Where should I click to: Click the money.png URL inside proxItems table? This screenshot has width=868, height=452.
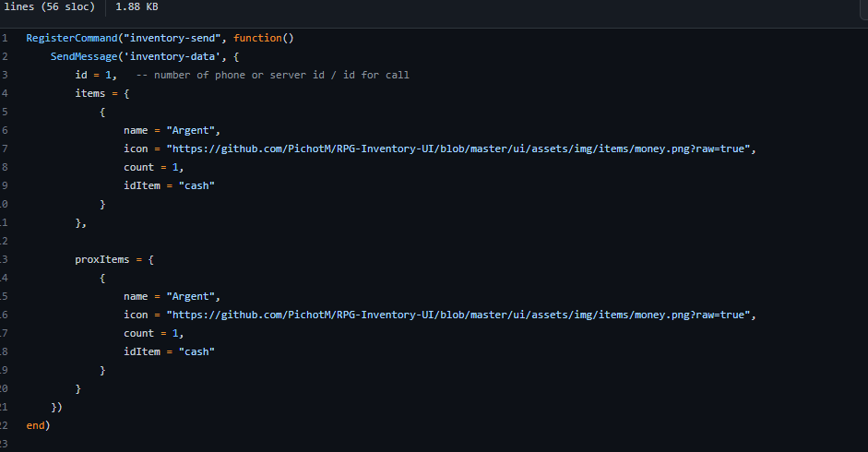pos(460,315)
